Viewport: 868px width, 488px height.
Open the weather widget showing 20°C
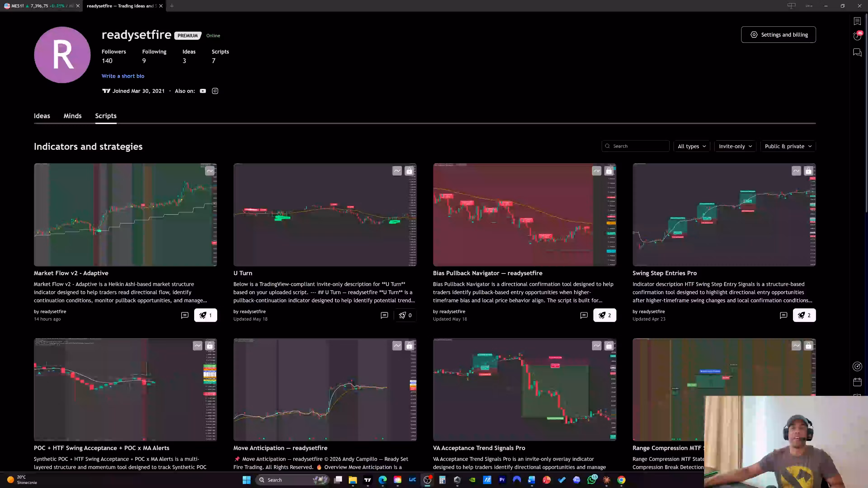pos(22,480)
